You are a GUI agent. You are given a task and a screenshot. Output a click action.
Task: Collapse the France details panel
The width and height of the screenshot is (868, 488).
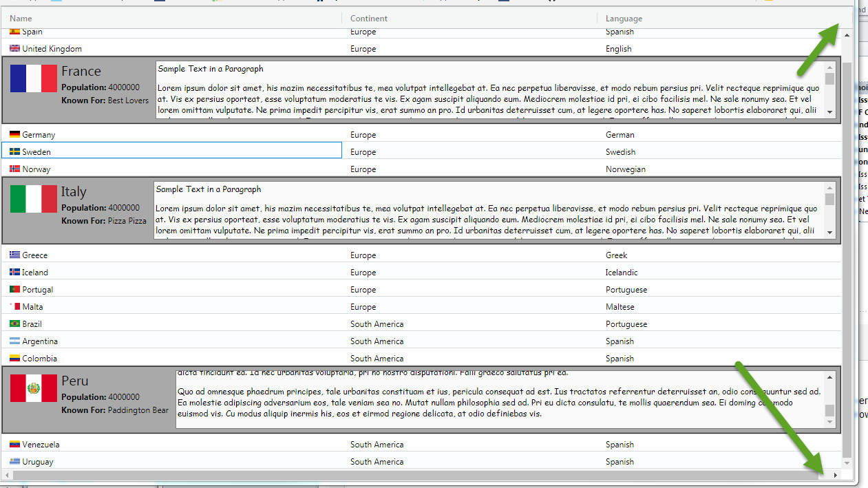83,71
